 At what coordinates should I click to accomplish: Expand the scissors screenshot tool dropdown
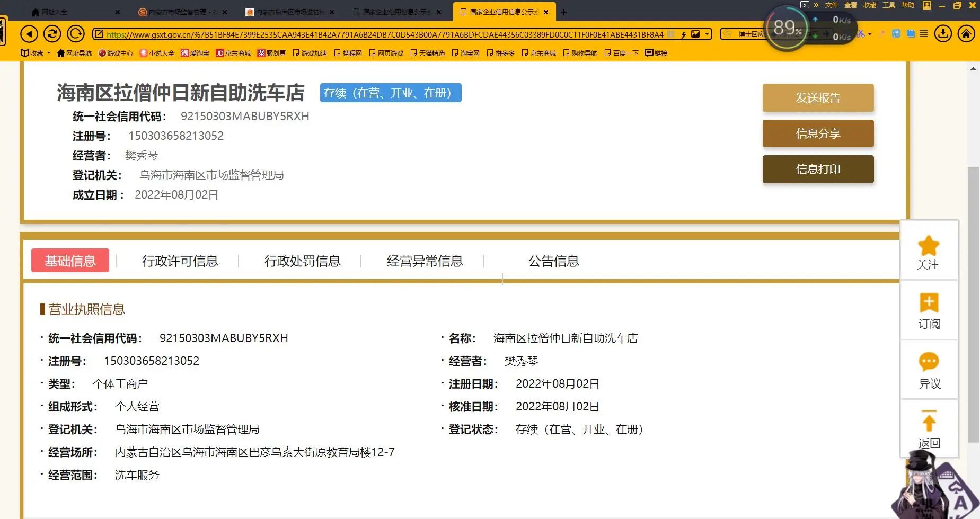click(870, 34)
